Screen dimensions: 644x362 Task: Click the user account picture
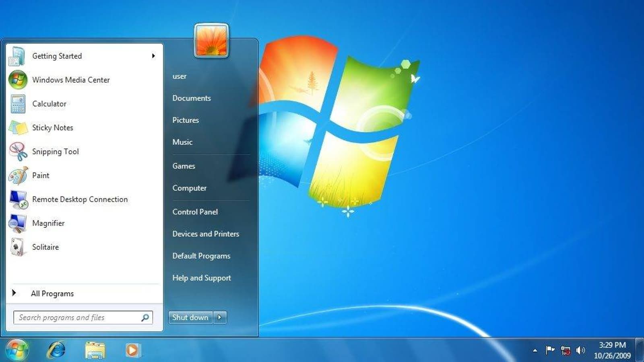tap(211, 41)
